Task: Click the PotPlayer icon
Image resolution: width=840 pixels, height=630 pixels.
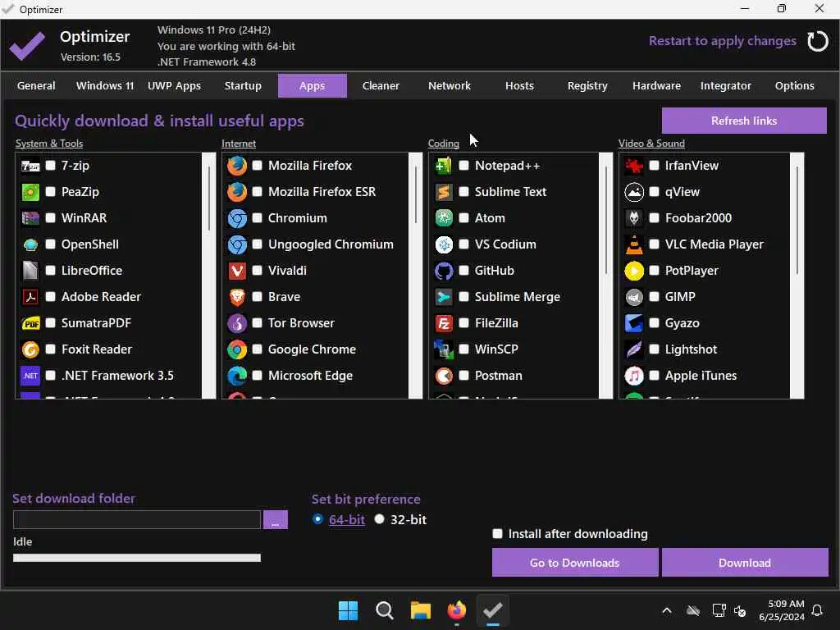Action: (x=634, y=271)
